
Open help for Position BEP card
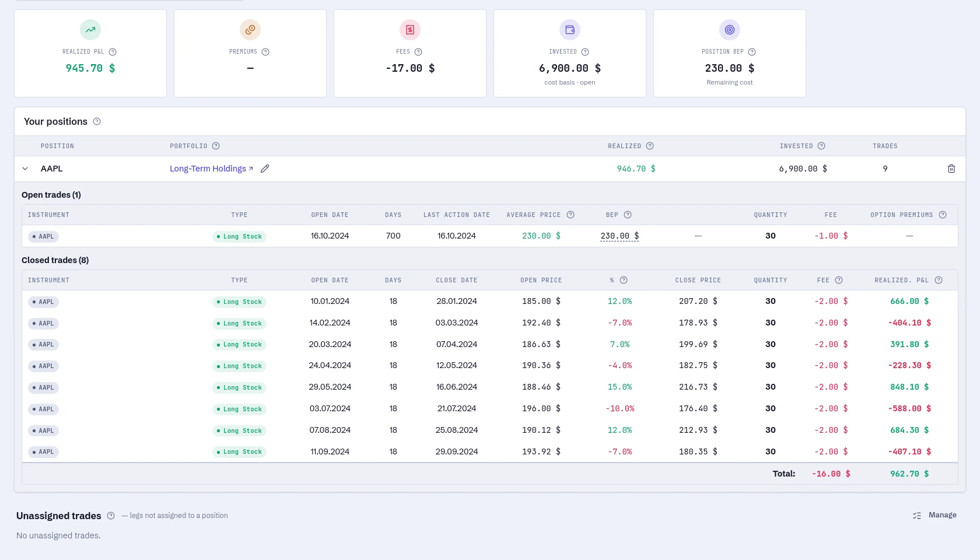(x=752, y=52)
